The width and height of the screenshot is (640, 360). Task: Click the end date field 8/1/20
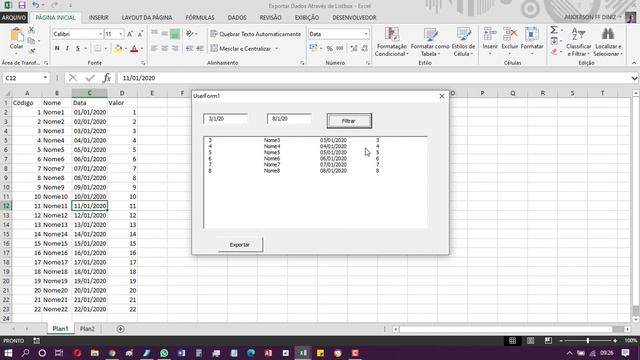289,119
